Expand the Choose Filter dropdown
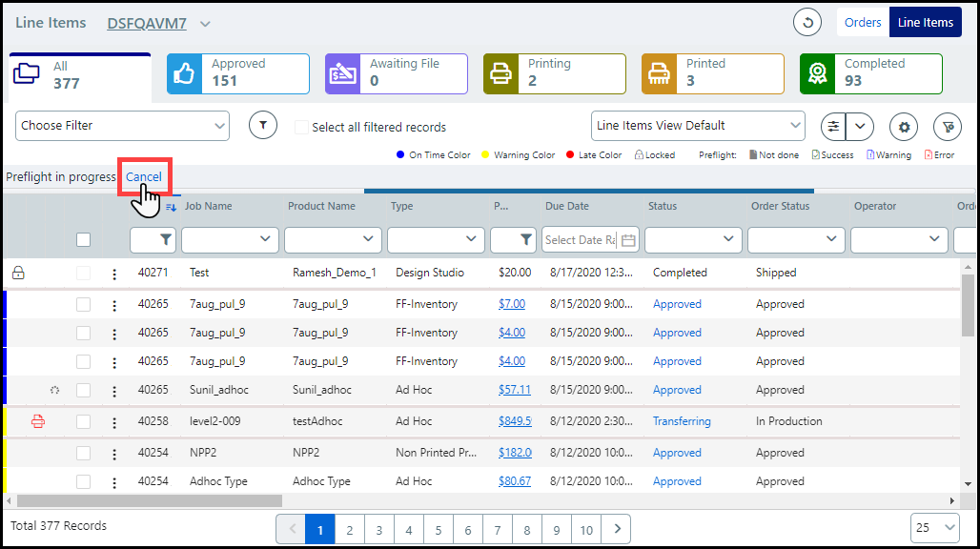The width and height of the screenshot is (980, 549). 123,125
